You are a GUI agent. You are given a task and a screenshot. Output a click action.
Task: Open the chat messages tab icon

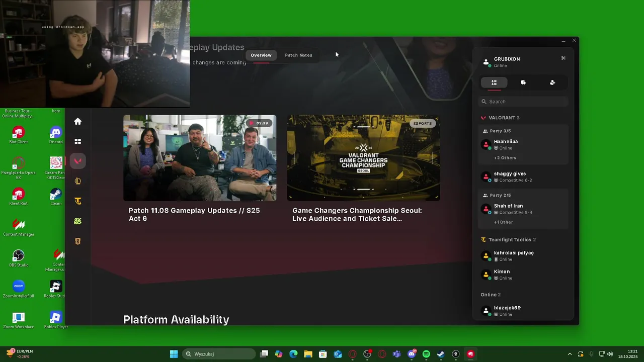pyautogui.click(x=523, y=82)
